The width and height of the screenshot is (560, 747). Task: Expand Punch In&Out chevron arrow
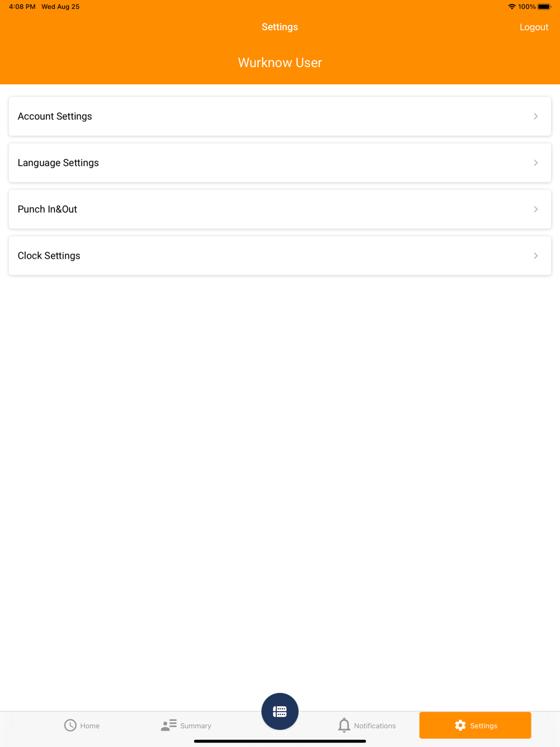[536, 209]
